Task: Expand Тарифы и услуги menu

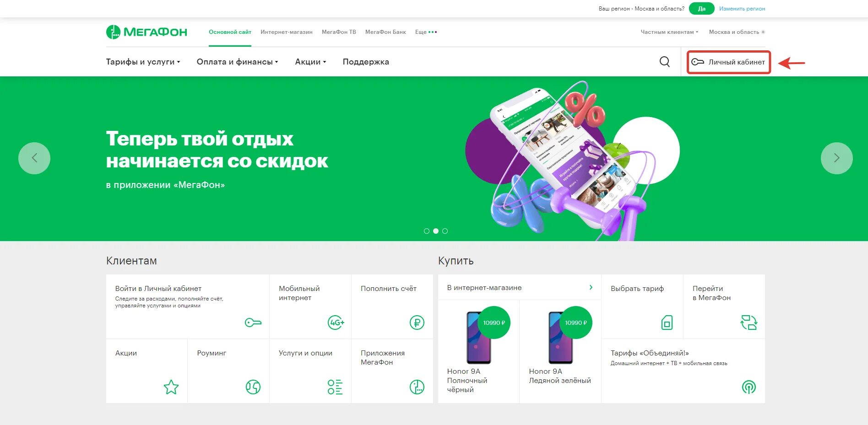Action: (143, 62)
